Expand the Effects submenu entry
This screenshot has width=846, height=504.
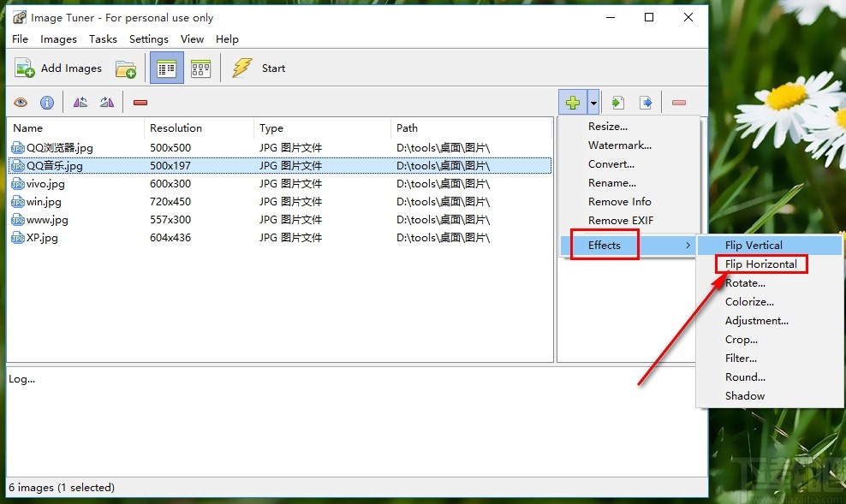pos(605,246)
